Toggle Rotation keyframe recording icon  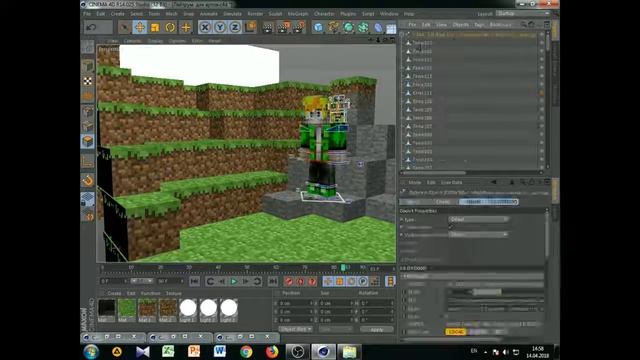[351, 281]
